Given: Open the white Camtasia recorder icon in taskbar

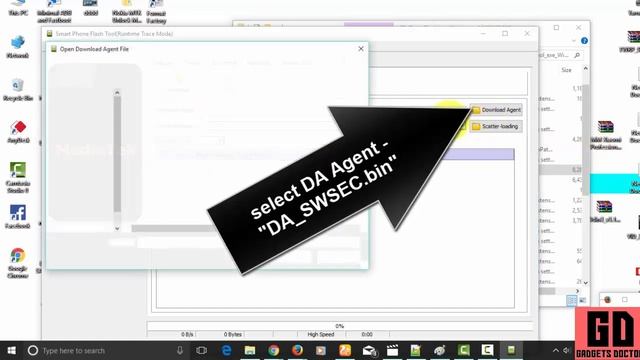Looking at the screenshot, I should pyautogui.click(x=487, y=350).
